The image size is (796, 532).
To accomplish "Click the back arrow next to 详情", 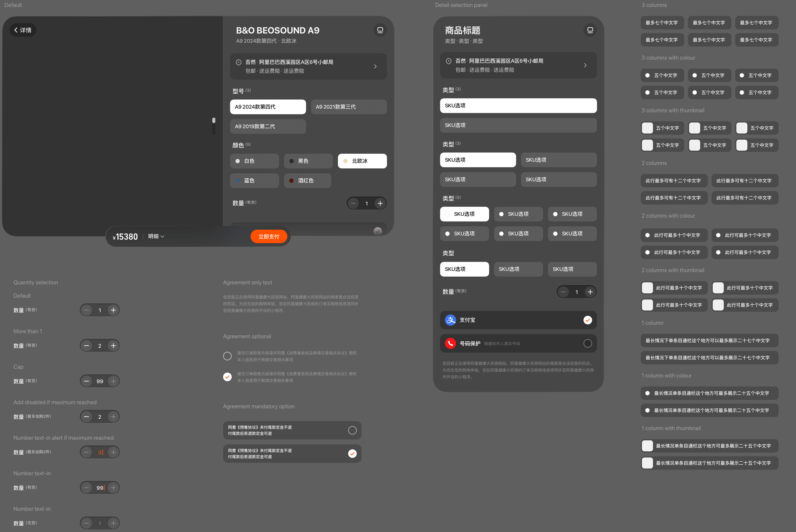I will 16,30.
